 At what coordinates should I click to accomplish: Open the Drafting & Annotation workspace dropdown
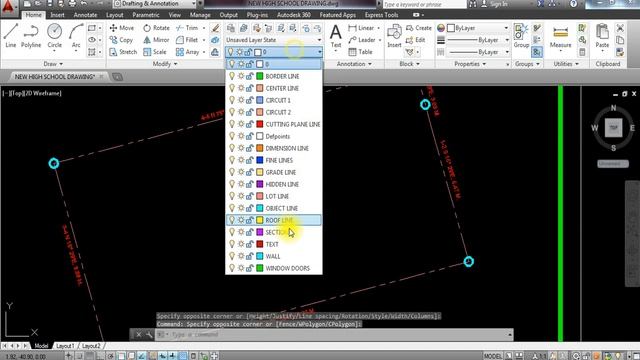coord(155,4)
